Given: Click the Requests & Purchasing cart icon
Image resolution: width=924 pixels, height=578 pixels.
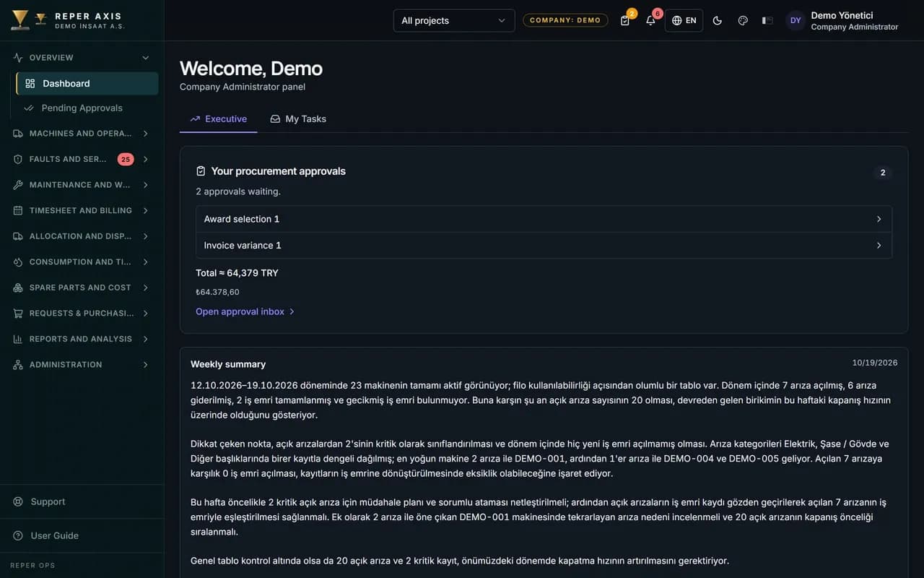Looking at the screenshot, I should tap(18, 313).
